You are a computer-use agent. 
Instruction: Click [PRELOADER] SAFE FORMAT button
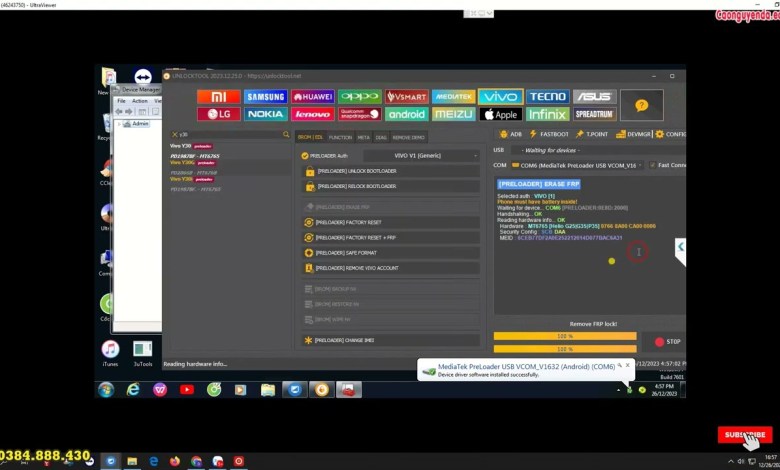click(x=391, y=253)
